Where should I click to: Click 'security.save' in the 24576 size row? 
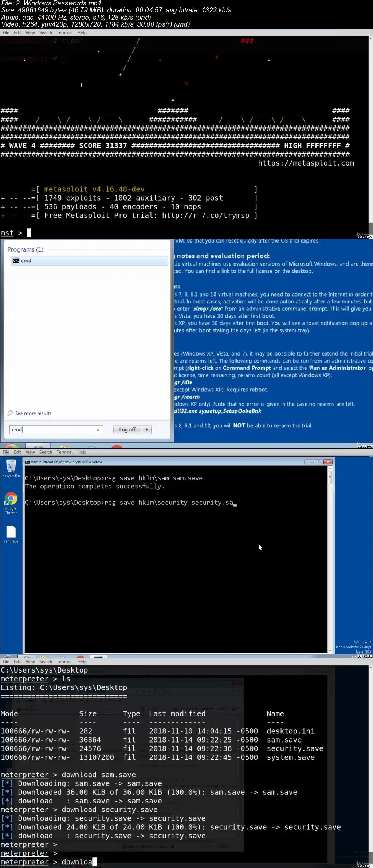click(295, 748)
